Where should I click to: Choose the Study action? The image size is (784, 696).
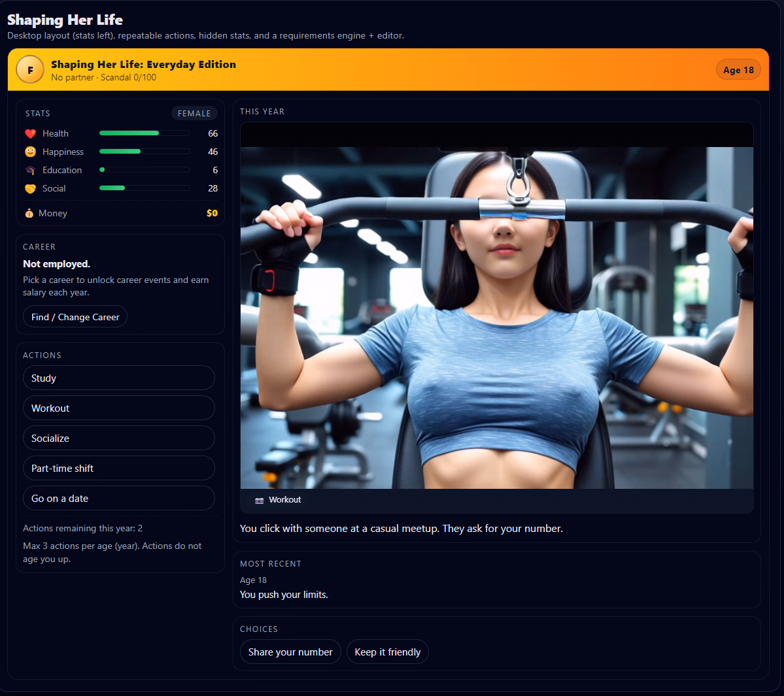click(x=118, y=378)
